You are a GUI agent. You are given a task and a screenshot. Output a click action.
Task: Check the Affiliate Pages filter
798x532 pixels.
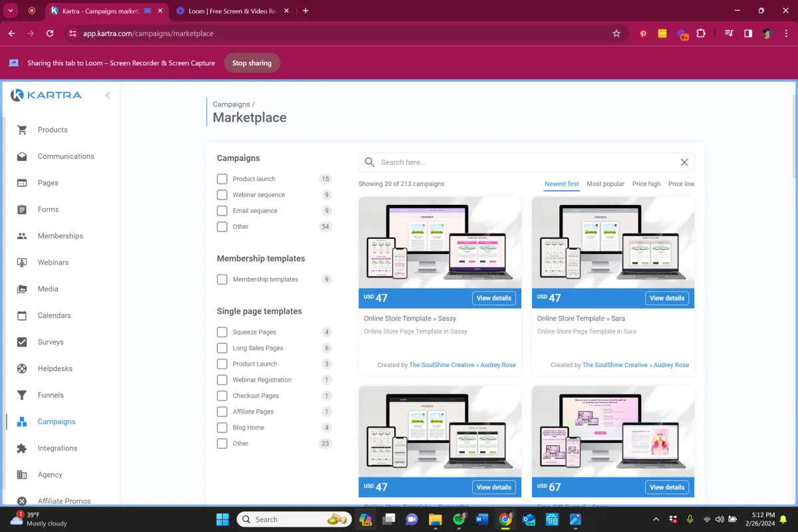222,412
